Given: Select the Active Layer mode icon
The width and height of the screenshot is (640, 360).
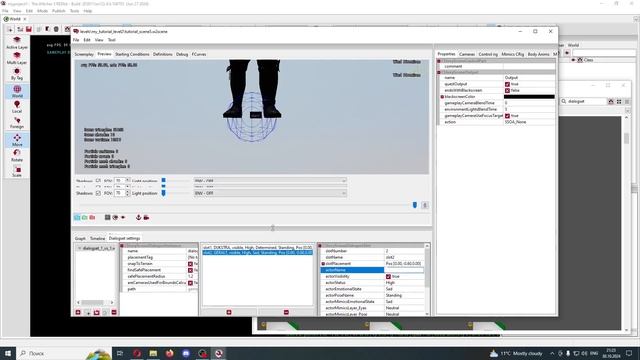Looking at the screenshot, I should point(17,40).
